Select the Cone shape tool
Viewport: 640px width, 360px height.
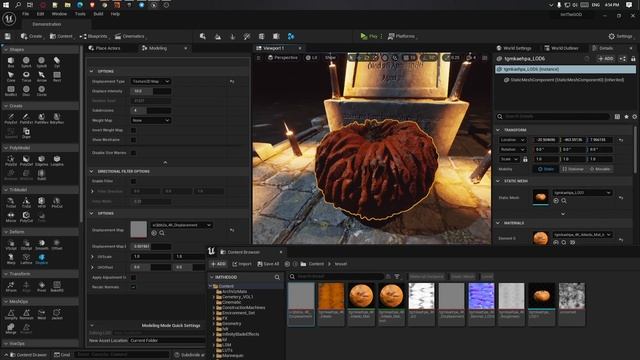click(x=11, y=77)
